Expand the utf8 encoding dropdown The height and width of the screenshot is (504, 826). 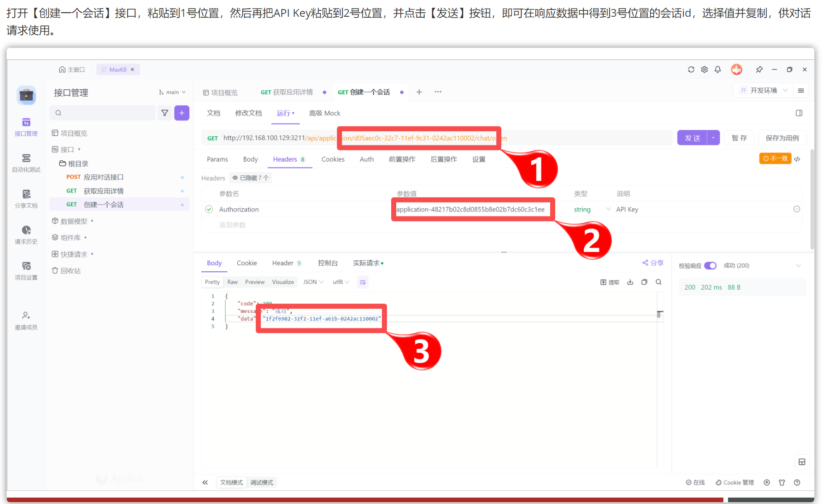[x=341, y=282]
